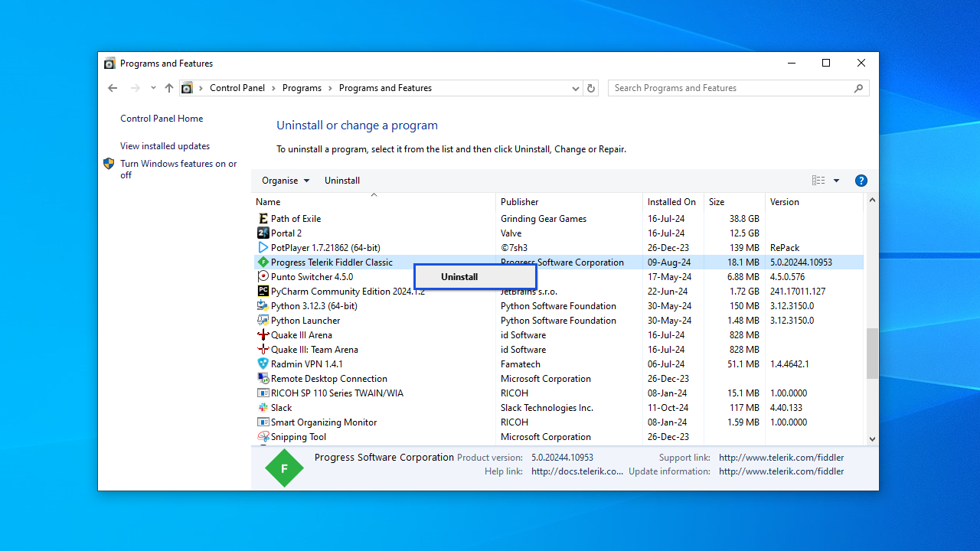Screen dimensions: 980x551
Task: Click the Fiddler Classic green icon in list
Action: click(x=263, y=262)
